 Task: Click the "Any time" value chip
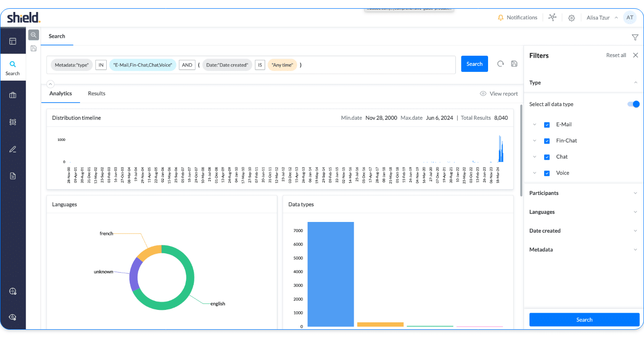pos(282,65)
